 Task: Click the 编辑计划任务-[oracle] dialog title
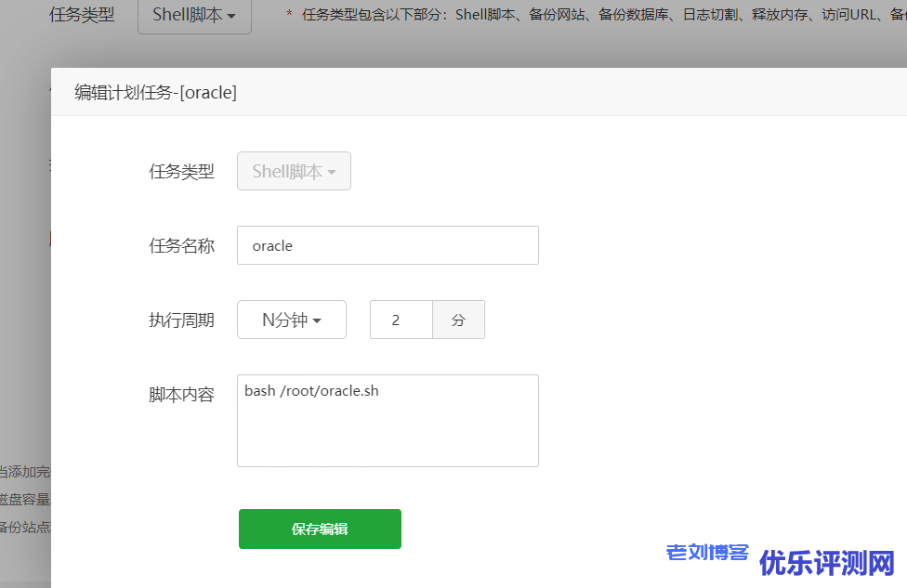pos(155,92)
